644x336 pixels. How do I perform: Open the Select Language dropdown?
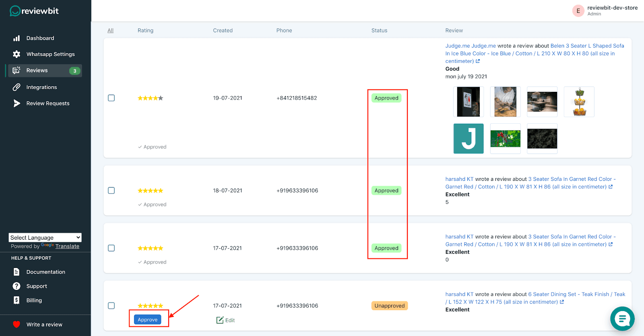pyautogui.click(x=45, y=238)
